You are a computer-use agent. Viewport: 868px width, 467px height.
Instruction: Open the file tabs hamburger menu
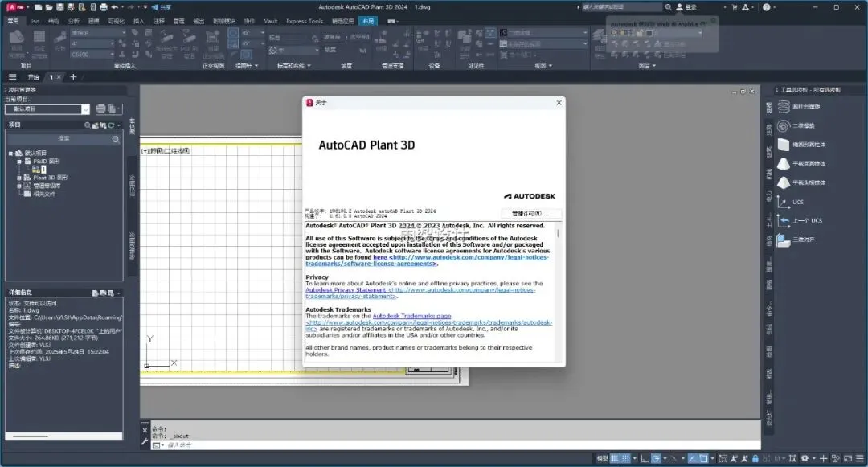pyautogui.click(x=12, y=77)
